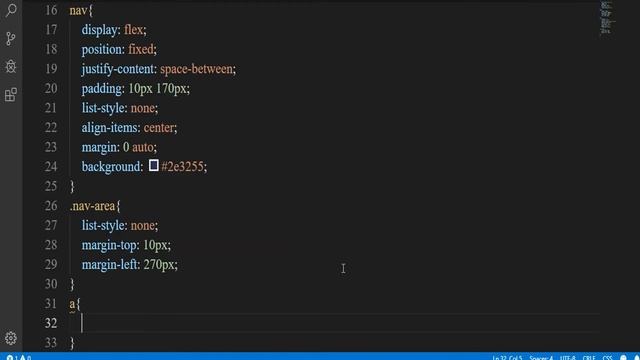Place the cursor on empty line 32
Image resolution: width=640 pixels, height=360 pixels.
pos(335,323)
